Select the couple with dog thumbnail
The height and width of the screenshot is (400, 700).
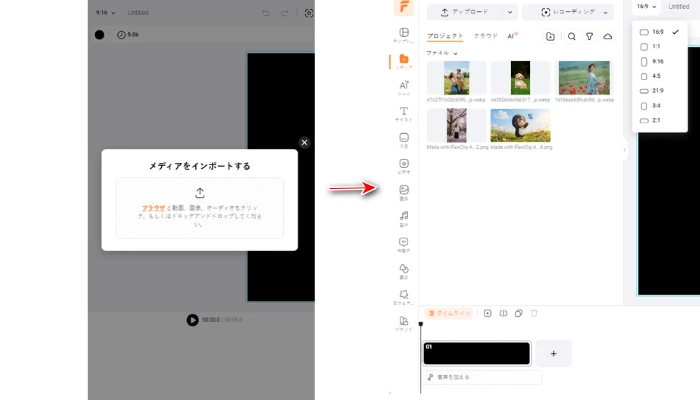(456, 78)
